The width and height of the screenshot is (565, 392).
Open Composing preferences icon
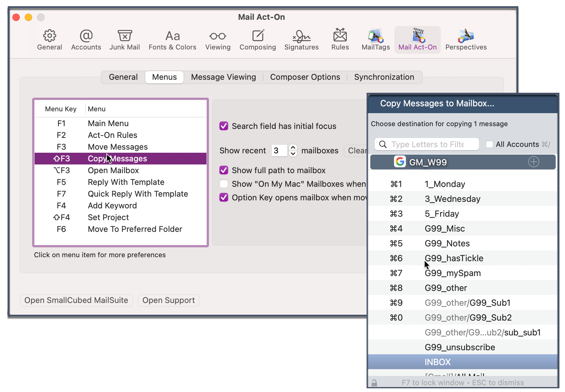pos(258,36)
